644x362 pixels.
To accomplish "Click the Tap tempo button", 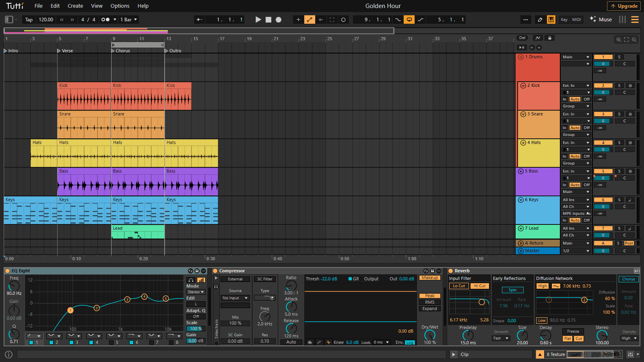I will point(29,19).
